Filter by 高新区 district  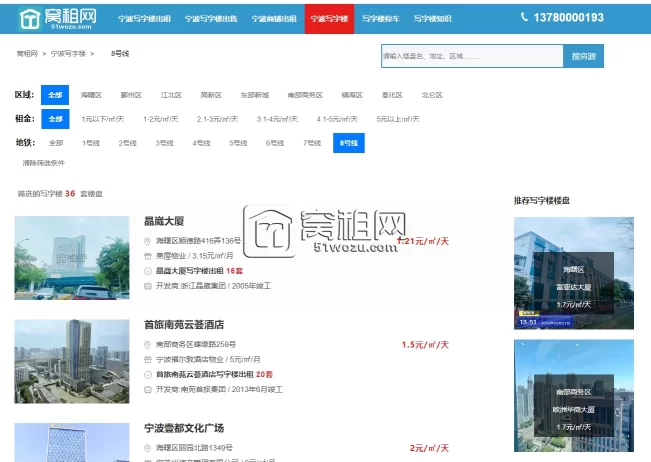pyautogui.click(x=211, y=95)
